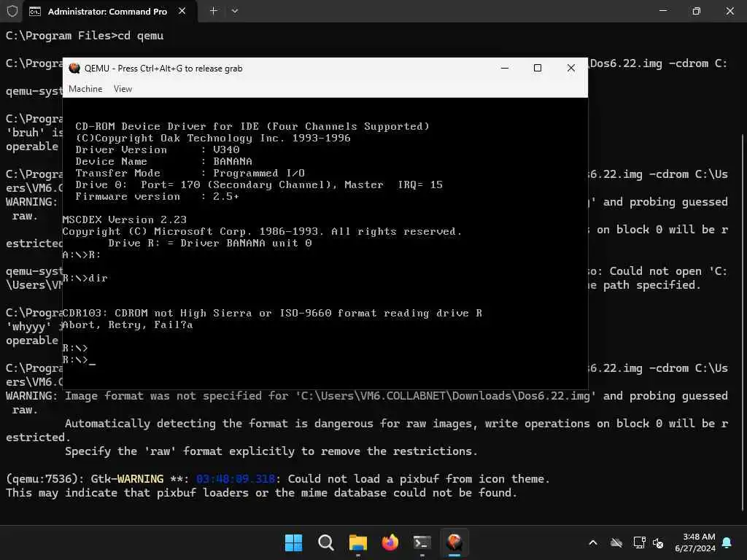747x560 pixels.
Task: Click the 'Firmware version : 2.5+' line
Action: [158, 197]
